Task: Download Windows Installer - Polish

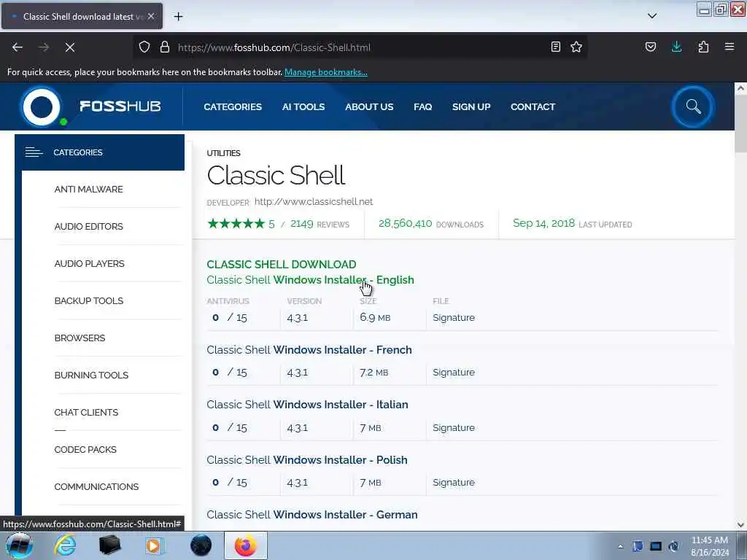Action: pos(307,459)
